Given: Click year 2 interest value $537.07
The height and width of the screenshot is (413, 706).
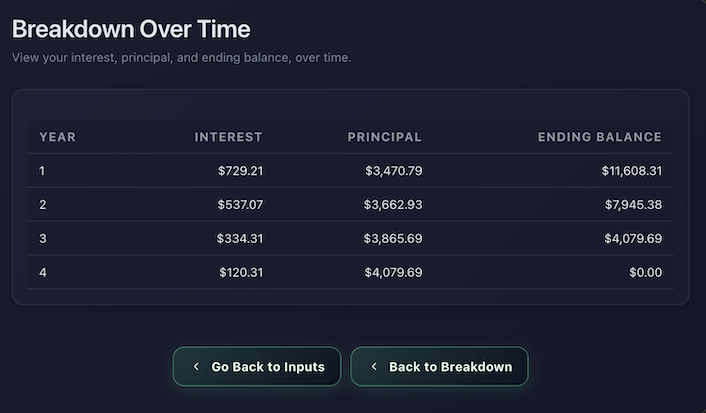Looking at the screenshot, I should (240, 205).
